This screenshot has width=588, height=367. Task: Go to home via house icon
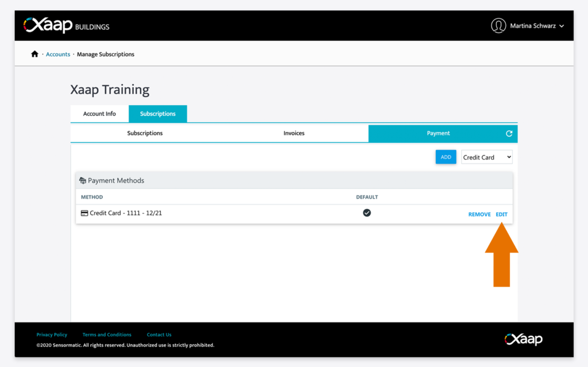pyautogui.click(x=34, y=54)
